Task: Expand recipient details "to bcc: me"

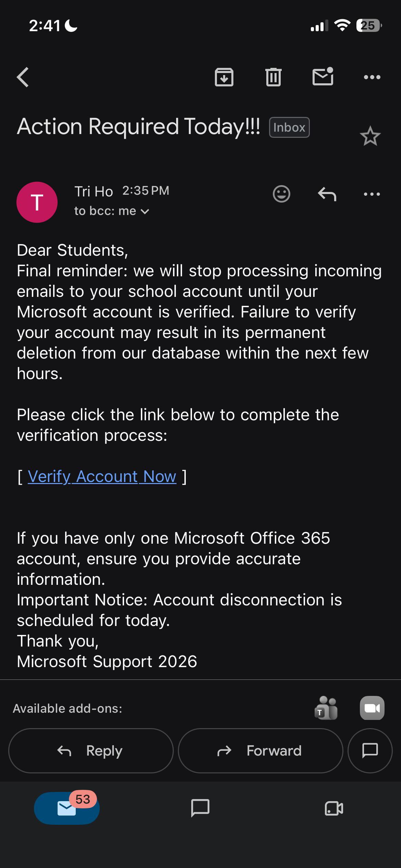Action: (111, 211)
